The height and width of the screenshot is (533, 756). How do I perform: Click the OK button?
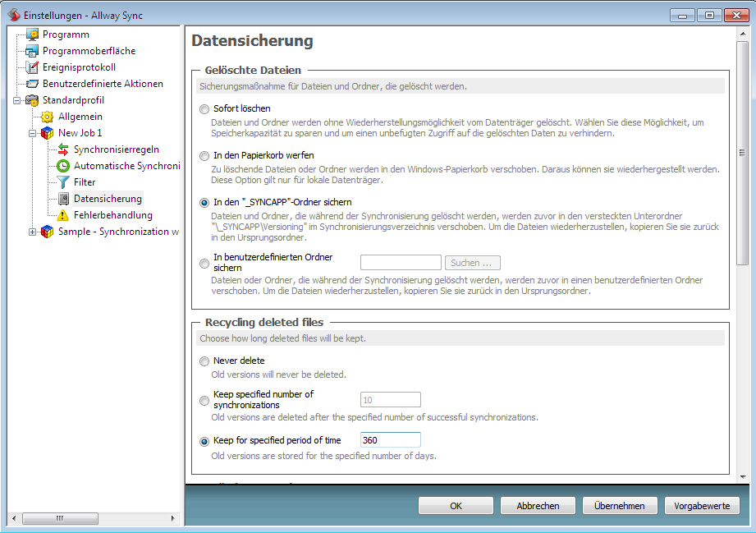(x=456, y=506)
